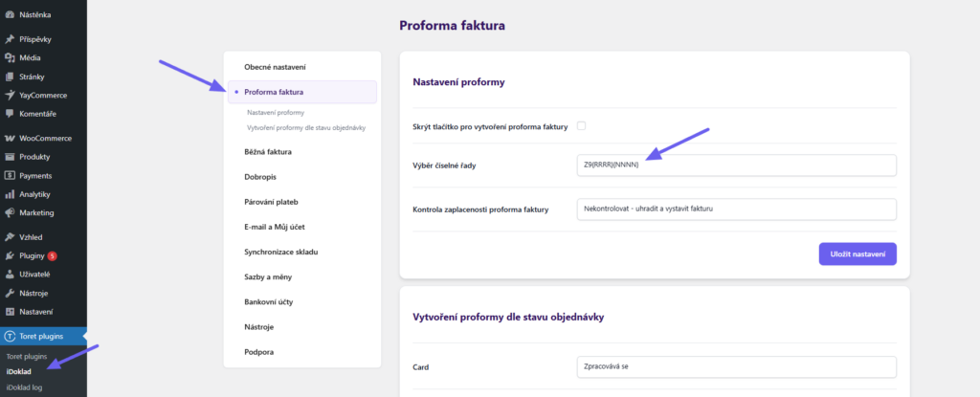The width and height of the screenshot is (980, 397).
Task: Open the Card order status dropdown
Action: 737,367
